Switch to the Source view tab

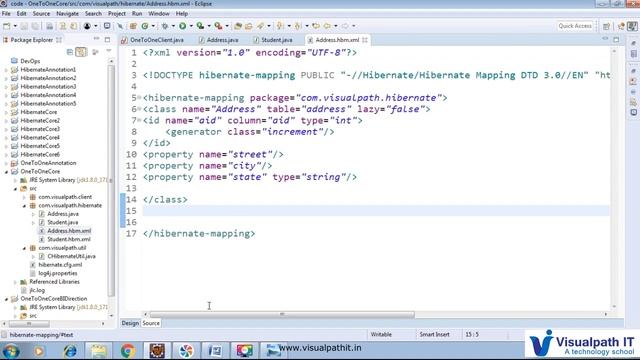(151, 323)
